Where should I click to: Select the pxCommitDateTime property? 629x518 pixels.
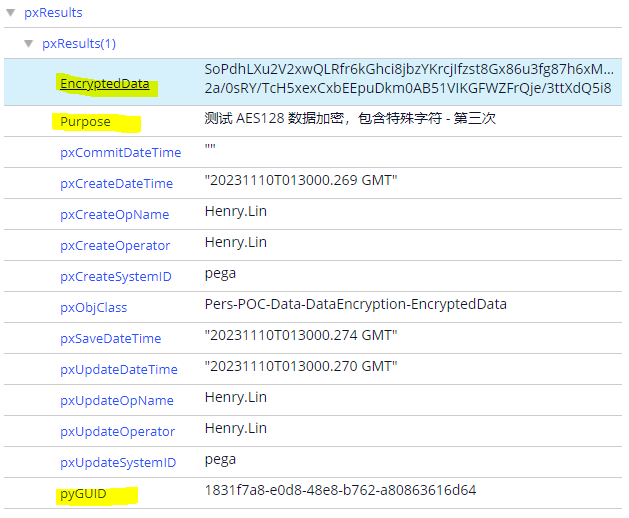tap(120, 153)
